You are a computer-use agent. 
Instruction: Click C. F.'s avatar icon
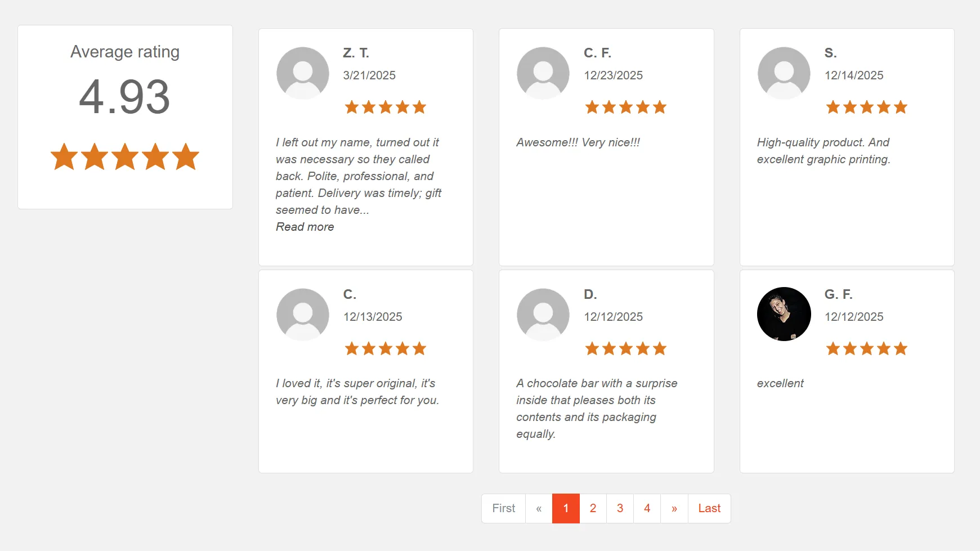point(543,73)
